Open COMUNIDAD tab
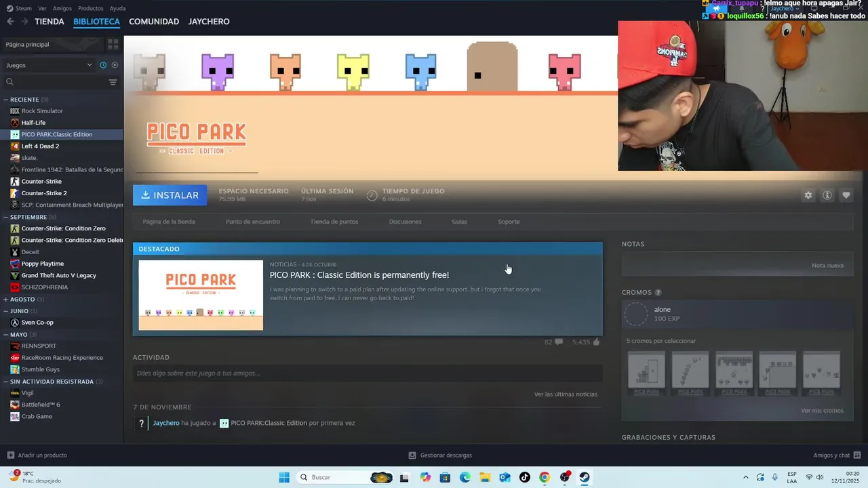This screenshot has height=488, width=868. click(x=154, y=22)
